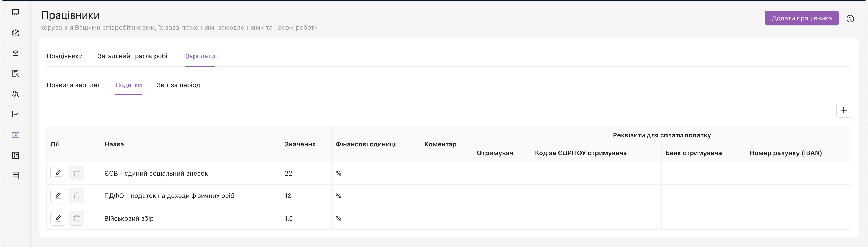Open the Правила зарплат sub-tab
This screenshot has height=247, width=868.
[73, 85]
